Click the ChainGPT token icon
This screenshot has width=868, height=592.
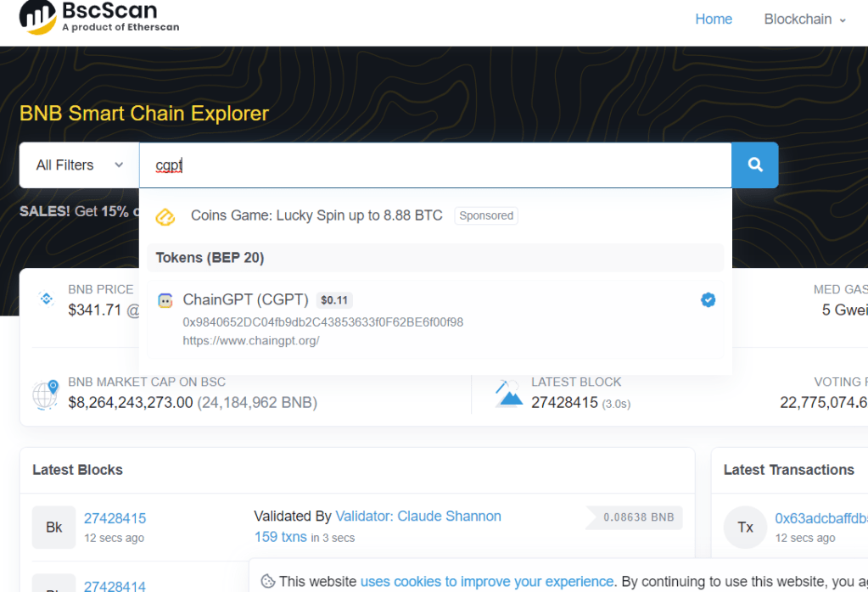click(165, 300)
